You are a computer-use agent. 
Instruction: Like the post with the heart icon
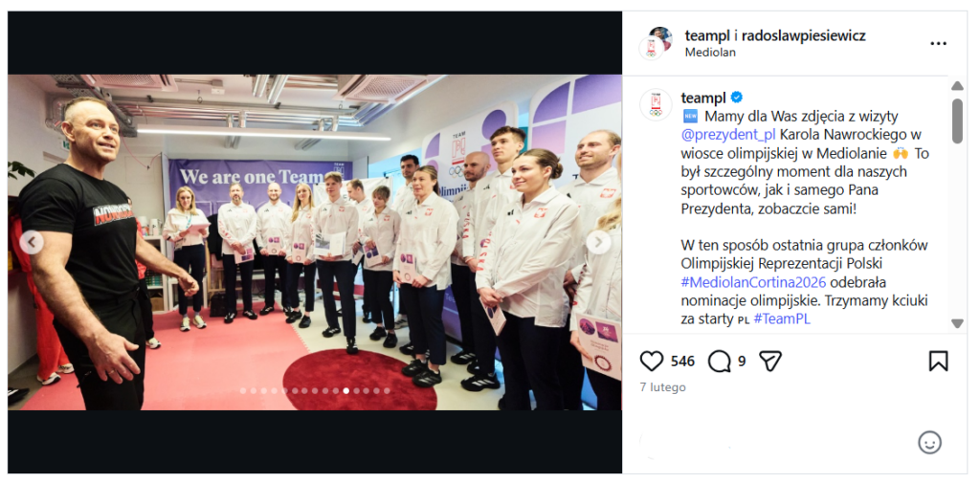[651, 362]
